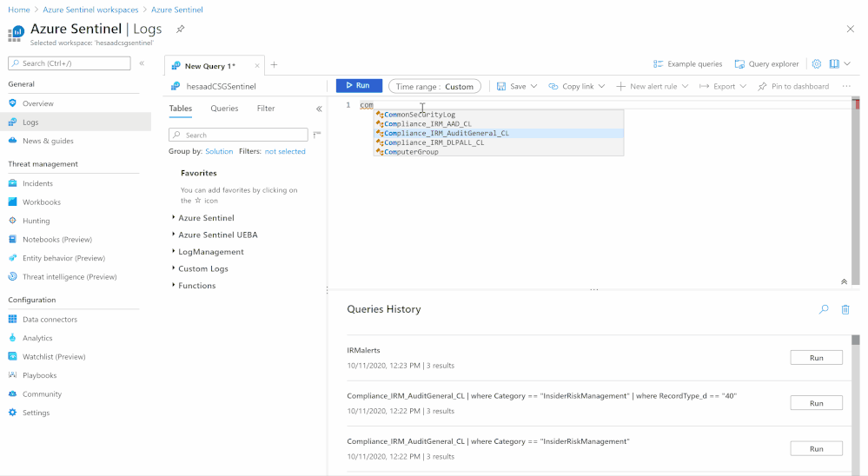Image resolution: width=868 pixels, height=476 pixels.
Task: Expand the LogManagement group
Action: 210,252
